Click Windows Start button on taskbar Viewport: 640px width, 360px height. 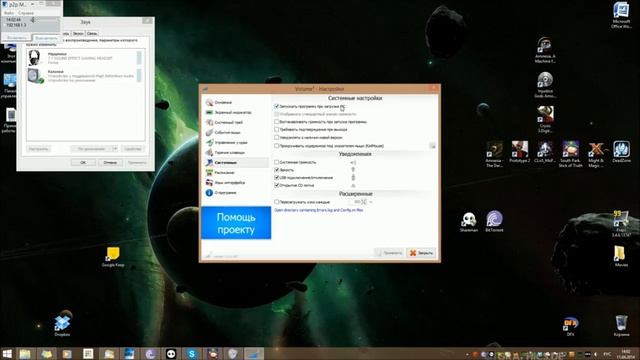pyautogui.click(x=7, y=353)
